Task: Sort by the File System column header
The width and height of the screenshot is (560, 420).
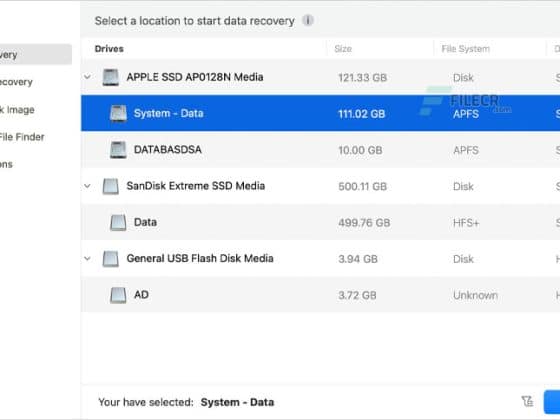Action: coord(465,49)
